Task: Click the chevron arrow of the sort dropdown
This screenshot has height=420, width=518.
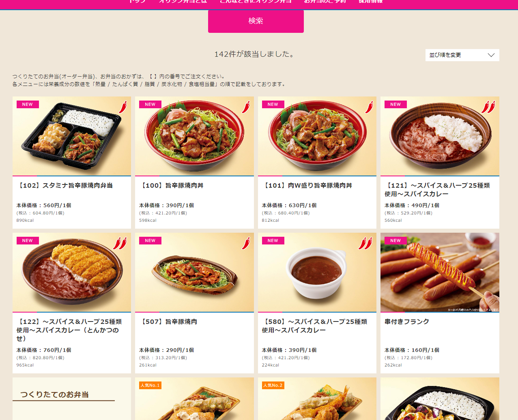Action: 491,55
